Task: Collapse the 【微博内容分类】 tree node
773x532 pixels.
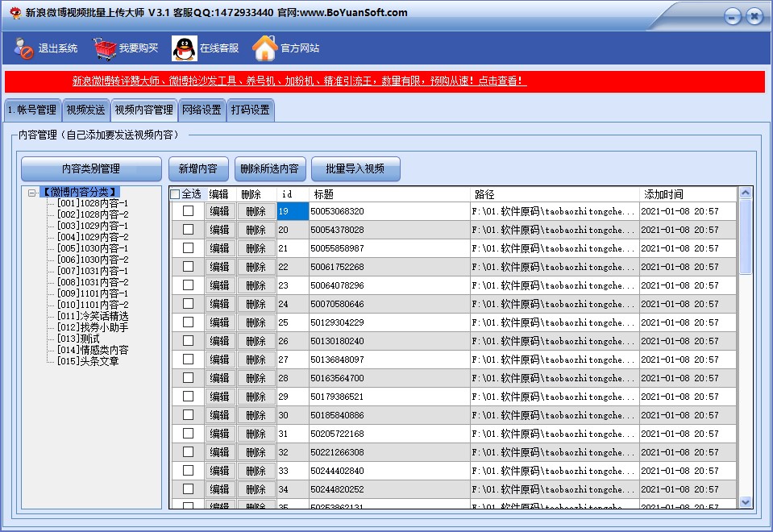Action: (32, 193)
